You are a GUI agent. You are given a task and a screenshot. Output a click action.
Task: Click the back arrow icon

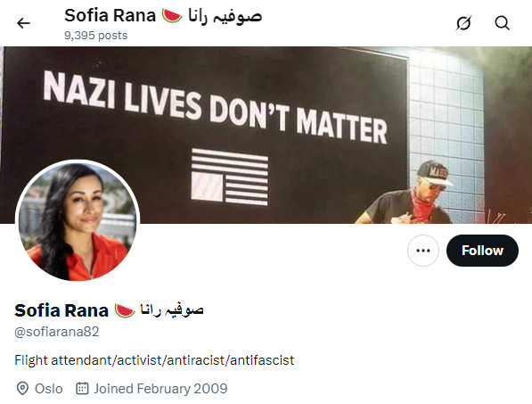[x=23, y=23]
